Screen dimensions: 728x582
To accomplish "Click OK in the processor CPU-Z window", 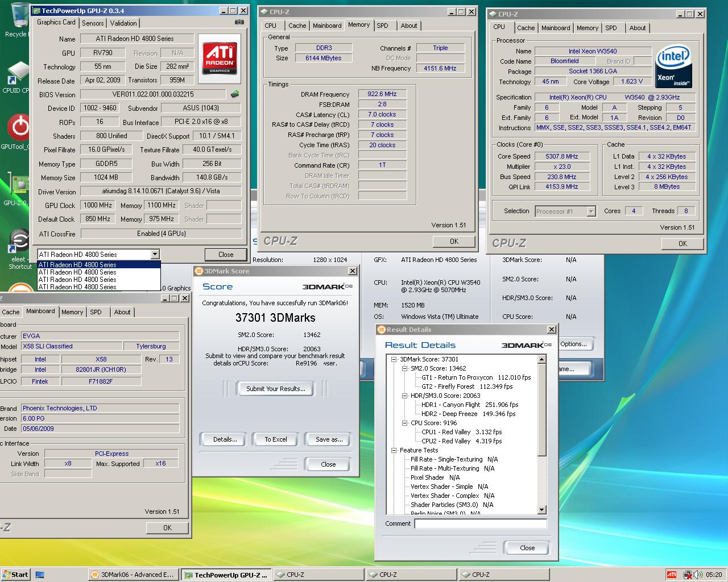I will tap(682, 243).
